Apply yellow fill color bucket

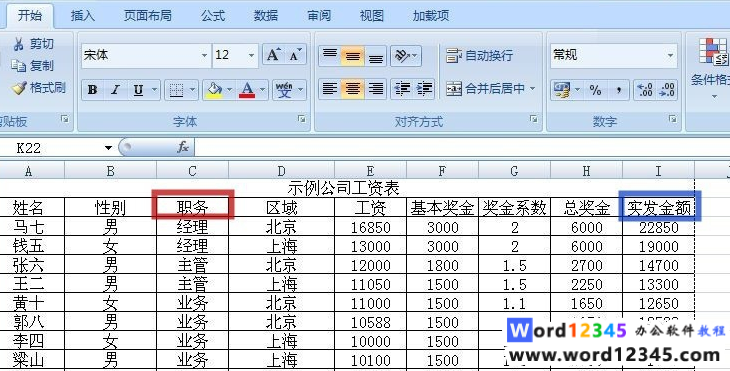coord(214,90)
